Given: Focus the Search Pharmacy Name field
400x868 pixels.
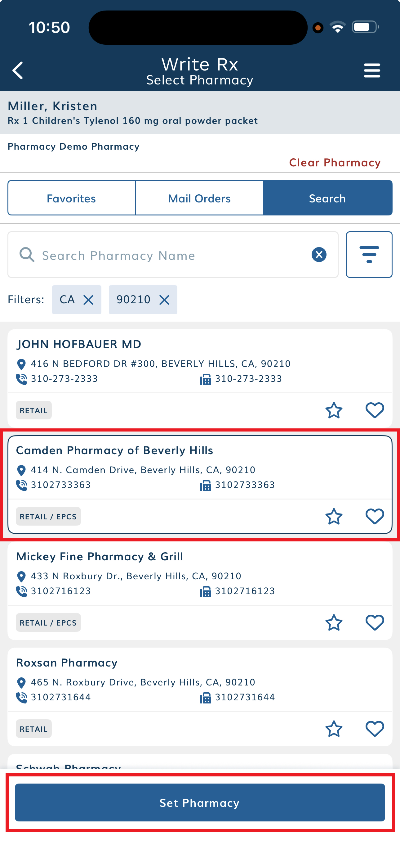Looking at the screenshot, I should click(x=168, y=255).
